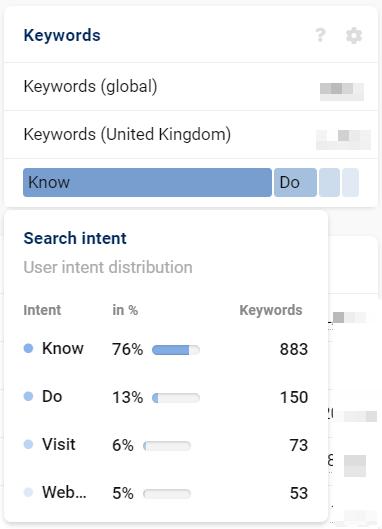Image resolution: width=382 pixels, height=529 pixels.
Task: Click the 150 keywords count for Do
Action: click(294, 397)
